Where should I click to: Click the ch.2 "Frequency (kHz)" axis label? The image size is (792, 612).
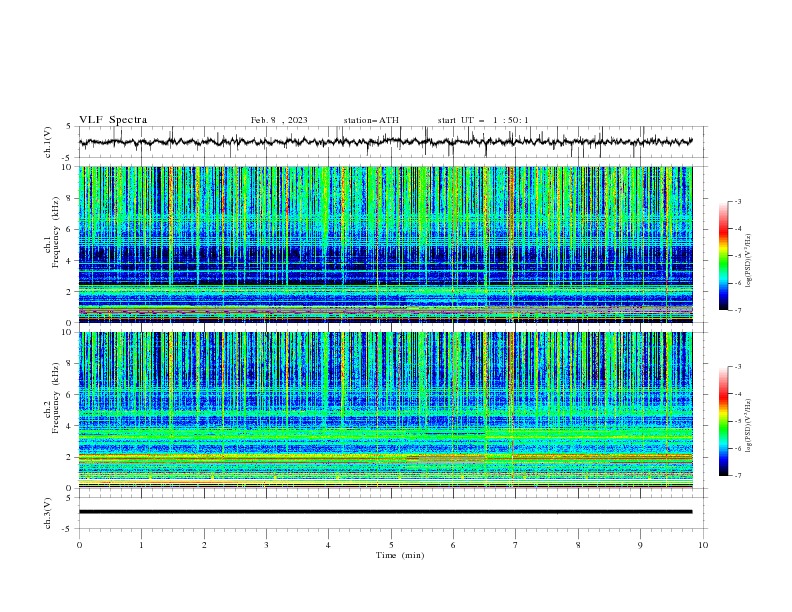[56, 398]
